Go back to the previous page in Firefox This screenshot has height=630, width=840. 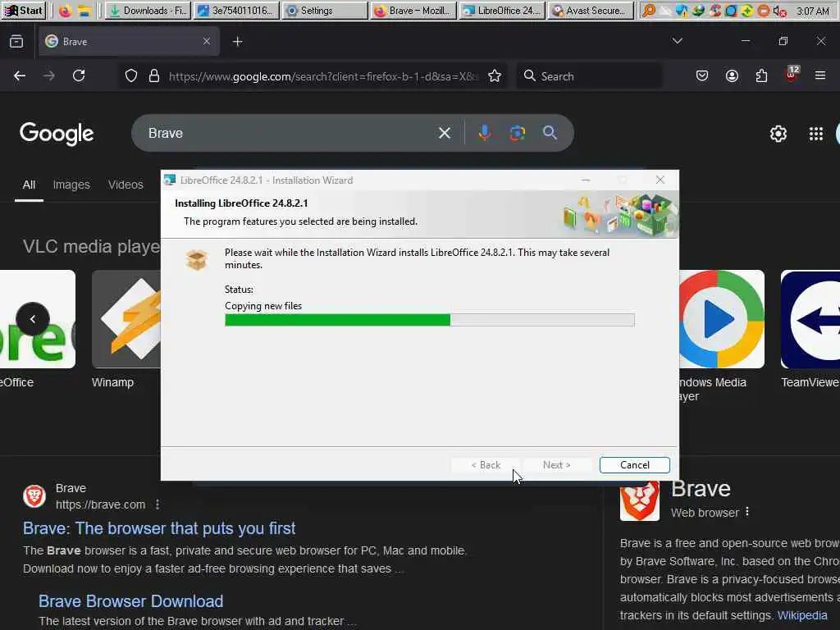(x=20, y=75)
